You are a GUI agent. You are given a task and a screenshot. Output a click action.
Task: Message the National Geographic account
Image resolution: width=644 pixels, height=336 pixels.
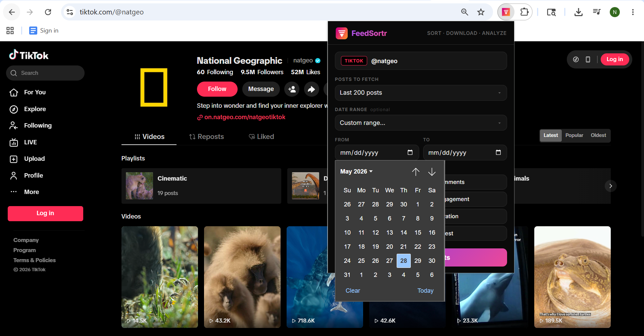[261, 89]
